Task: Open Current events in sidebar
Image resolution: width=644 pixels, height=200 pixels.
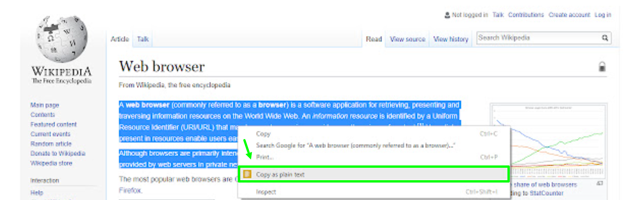Action: click(x=50, y=134)
